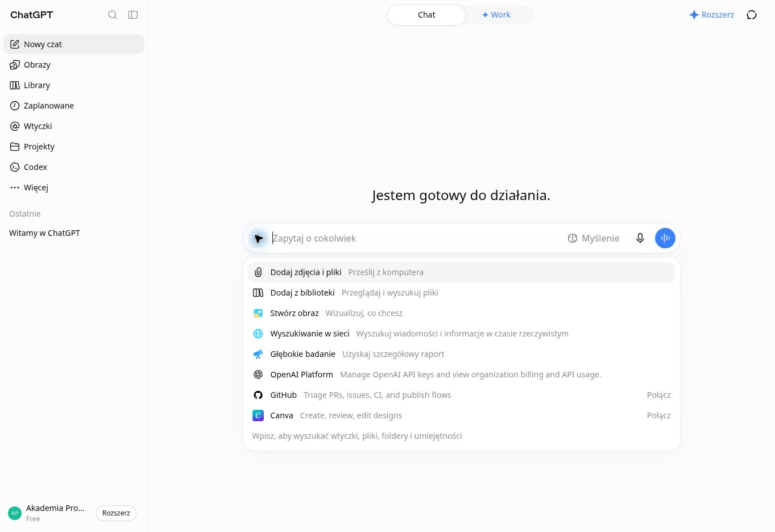Start a new chat via Nowy czat
Image resolution: width=775 pixels, height=532 pixels.
[74, 44]
